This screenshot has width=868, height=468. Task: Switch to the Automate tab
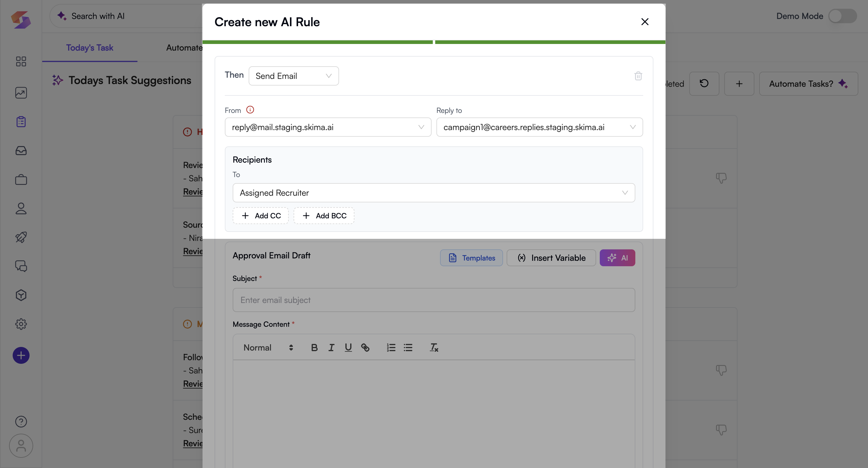tap(184, 48)
